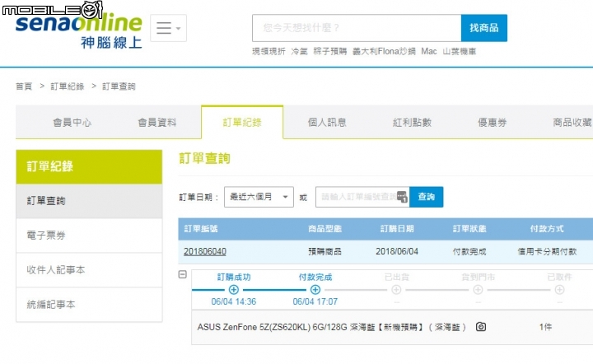Click the 06/04 14:36 timestamp
Screen dimensions: 593x364
click(x=234, y=301)
